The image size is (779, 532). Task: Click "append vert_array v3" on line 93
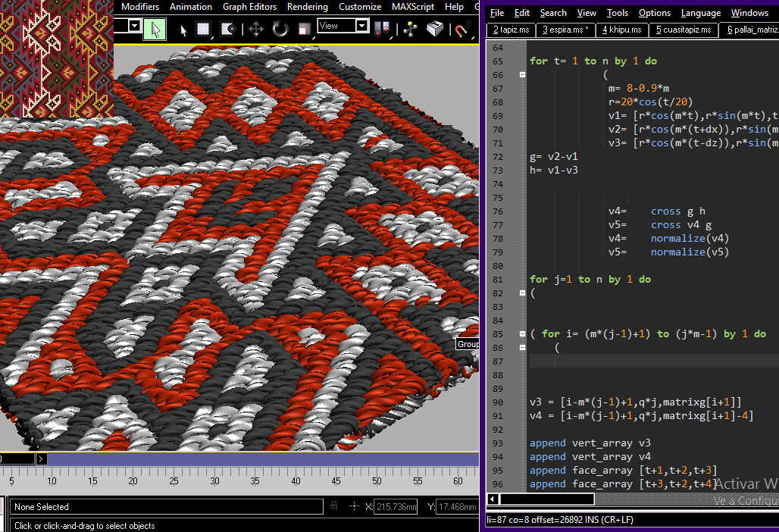click(x=590, y=443)
